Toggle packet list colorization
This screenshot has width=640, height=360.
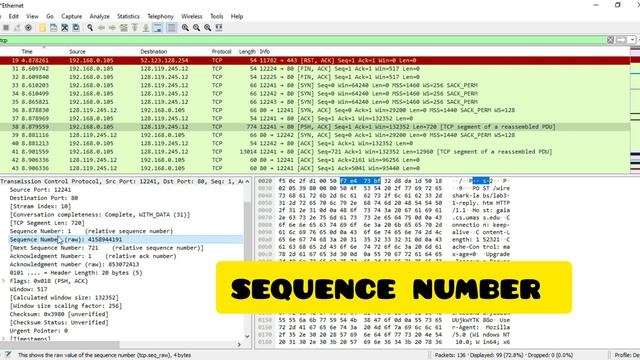pyautogui.click(x=172, y=28)
